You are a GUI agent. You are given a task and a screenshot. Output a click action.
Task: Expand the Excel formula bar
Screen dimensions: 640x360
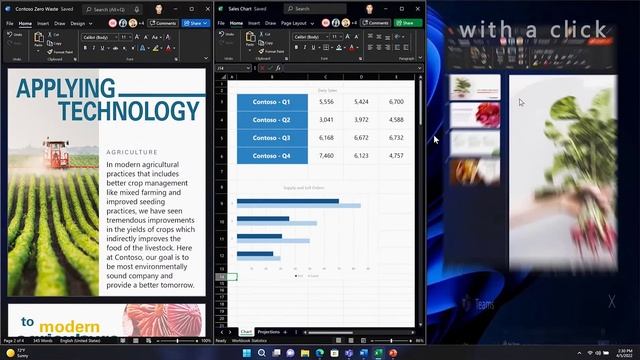[x=419, y=68]
